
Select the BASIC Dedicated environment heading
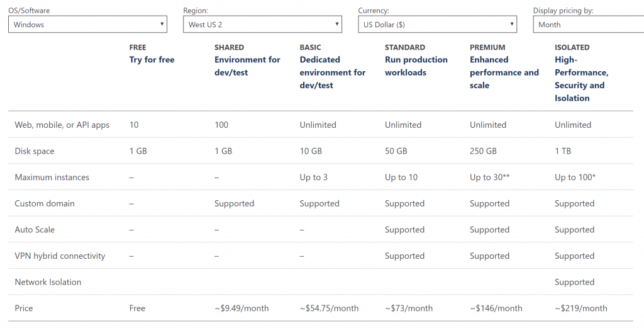pyautogui.click(x=332, y=67)
